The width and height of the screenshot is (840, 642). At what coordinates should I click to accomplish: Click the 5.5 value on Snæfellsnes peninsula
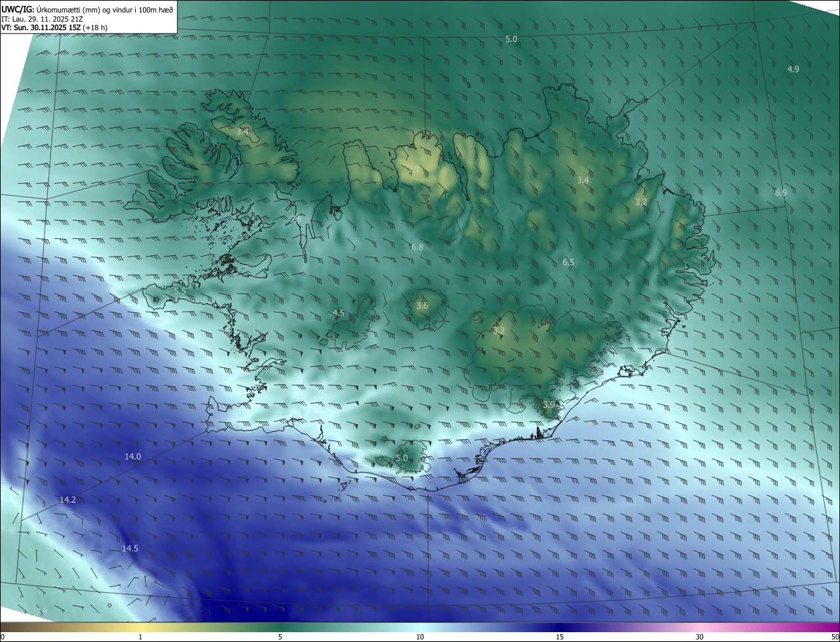coord(180,291)
